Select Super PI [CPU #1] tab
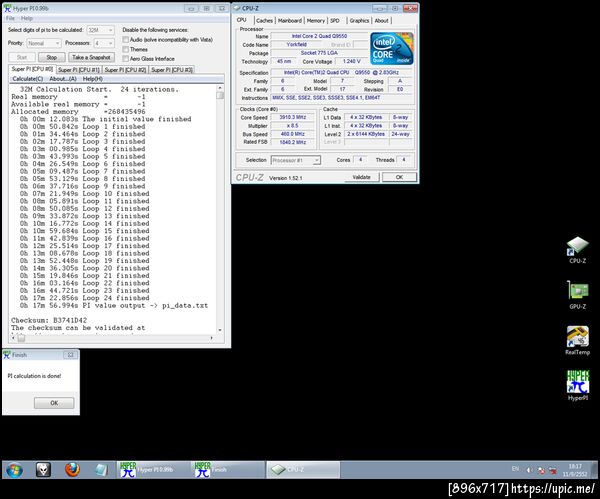This screenshot has width=600, height=499. coord(79,70)
